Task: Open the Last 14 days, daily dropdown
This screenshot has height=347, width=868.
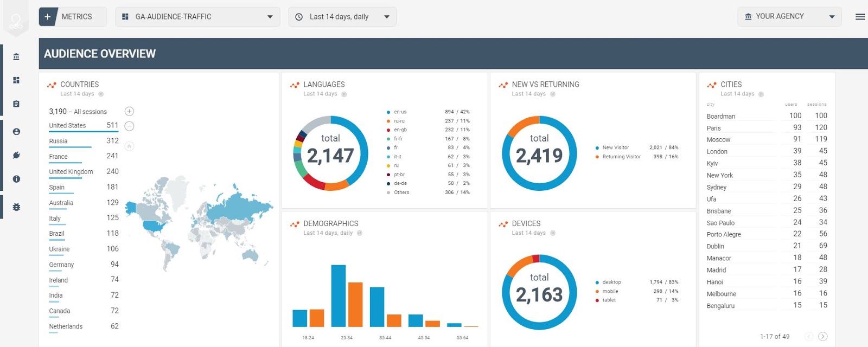Action: point(342,17)
